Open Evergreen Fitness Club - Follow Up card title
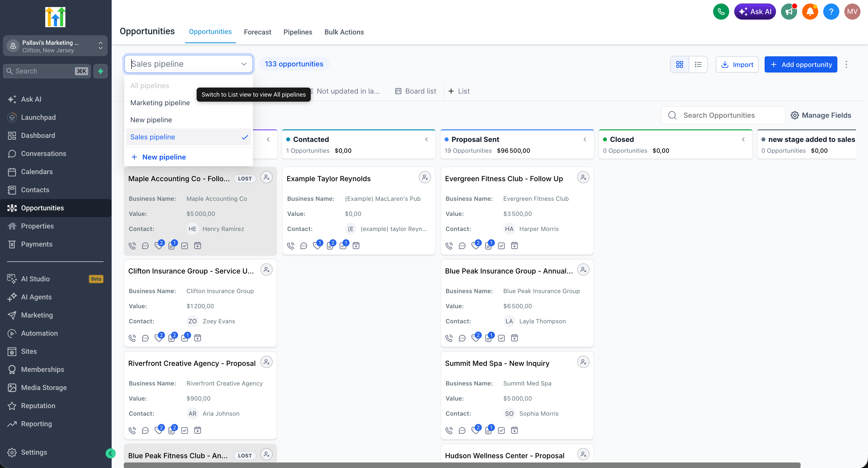This screenshot has width=868, height=468. coord(504,179)
